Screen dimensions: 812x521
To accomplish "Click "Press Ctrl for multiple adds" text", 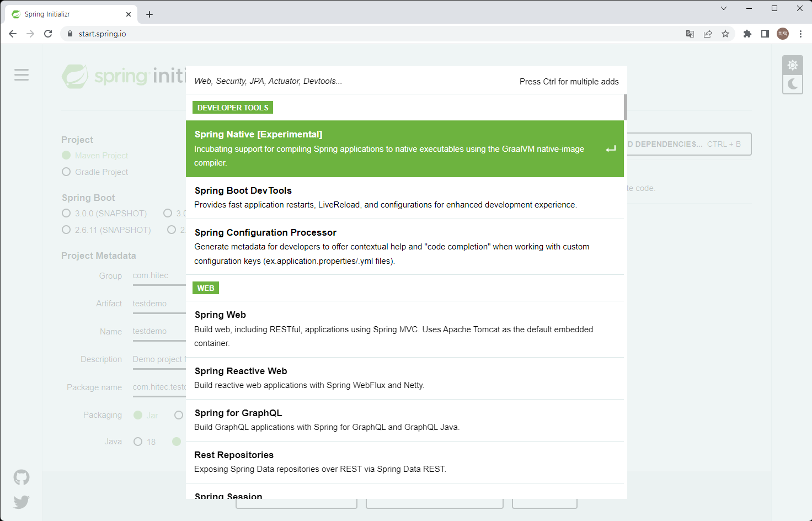I will point(569,82).
